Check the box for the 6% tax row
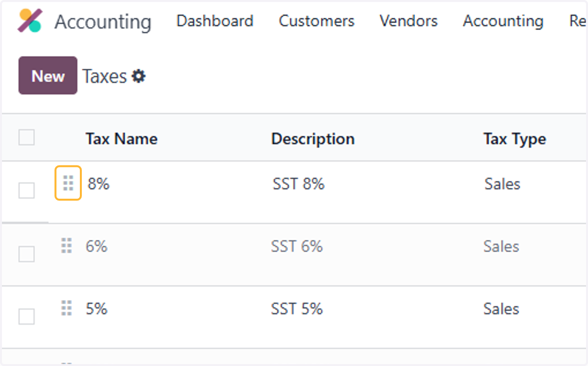The width and height of the screenshot is (588, 366). pos(26,254)
